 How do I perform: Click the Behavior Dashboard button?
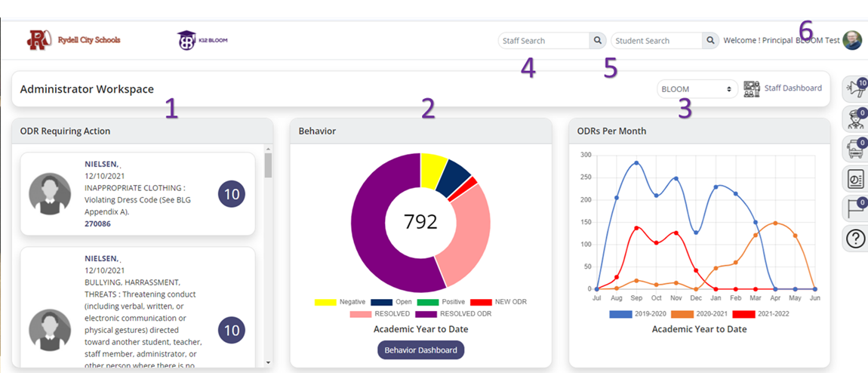coord(420,350)
